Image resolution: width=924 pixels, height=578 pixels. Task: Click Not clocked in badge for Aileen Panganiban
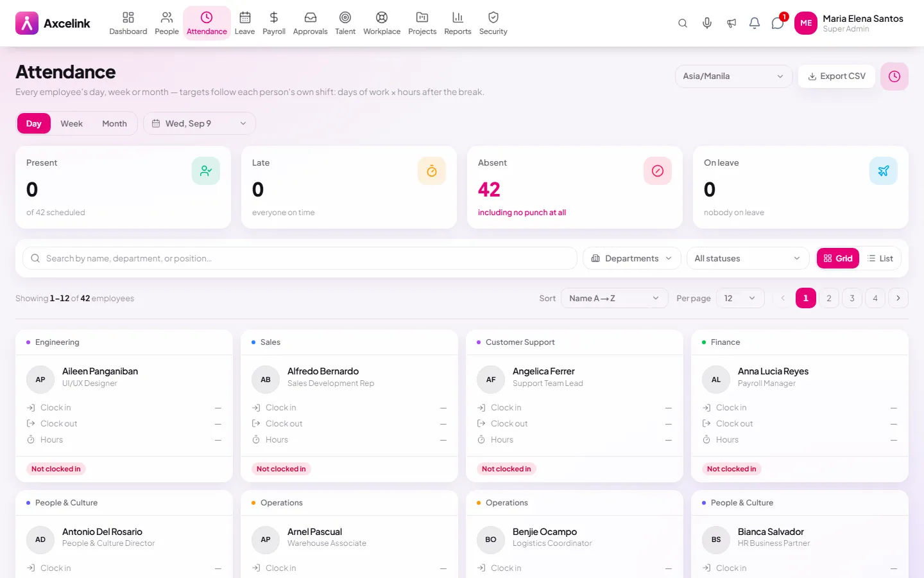[56, 469]
